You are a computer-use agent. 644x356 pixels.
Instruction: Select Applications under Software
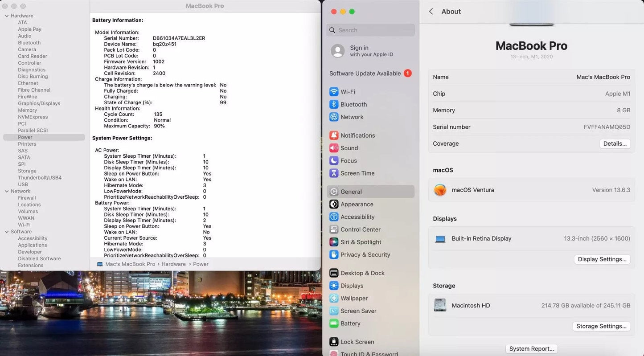pyautogui.click(x=32, y=245)
